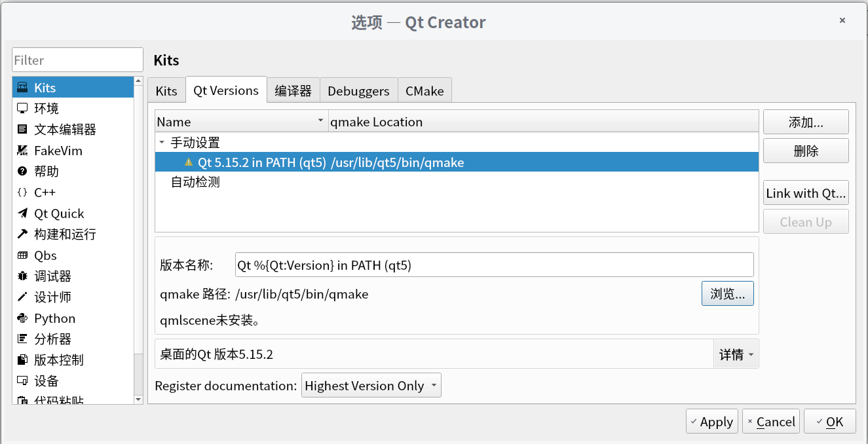This screenshot has height=444, width=868.
Task: Click the 桌面的Qt 版本5.15.2 summary text
Action: [216, 354]
